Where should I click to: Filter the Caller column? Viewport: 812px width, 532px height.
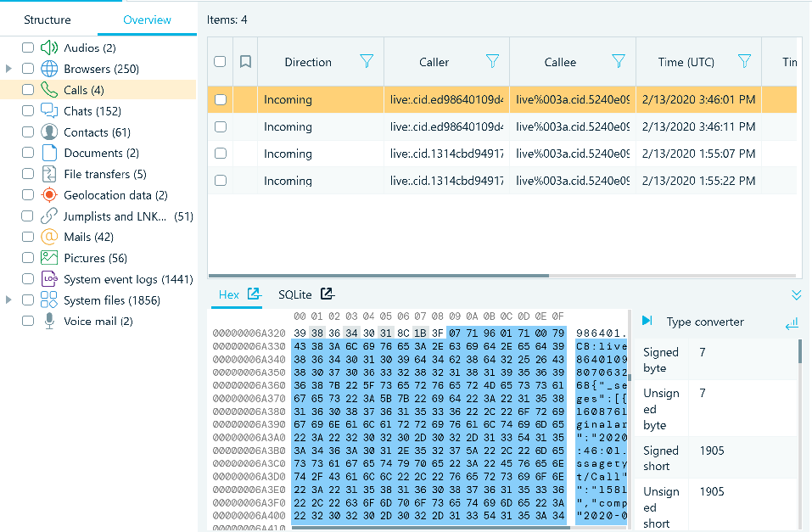pos(492,62)
